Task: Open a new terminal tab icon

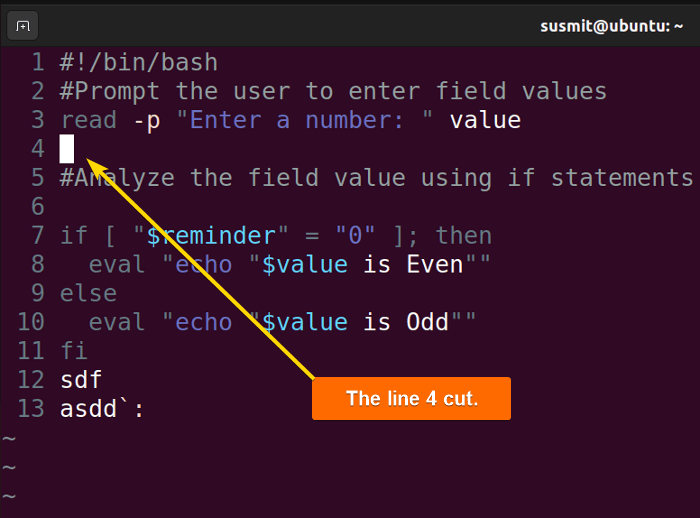Action: (x=23, y=26)
